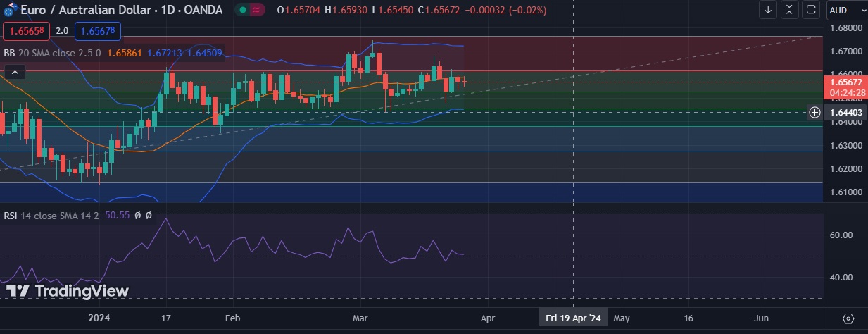Open the AUD currency dropdown

click(x=846, y=10)
